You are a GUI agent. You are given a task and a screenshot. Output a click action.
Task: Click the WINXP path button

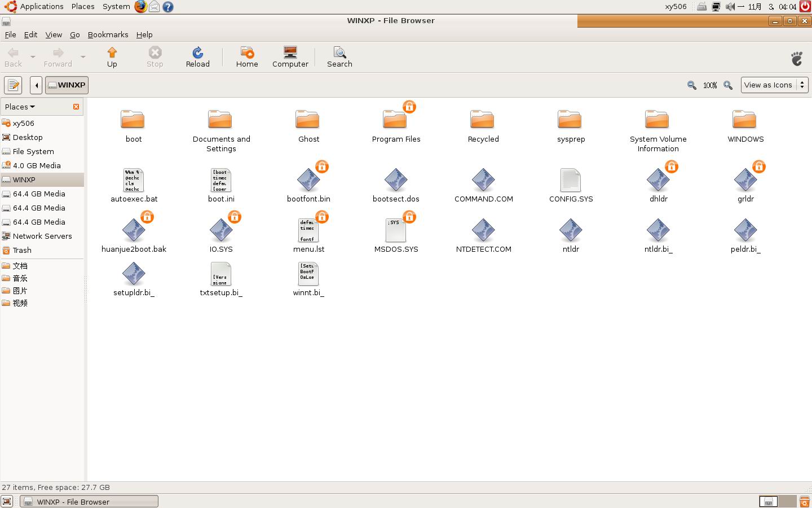(x=68, y=85)
